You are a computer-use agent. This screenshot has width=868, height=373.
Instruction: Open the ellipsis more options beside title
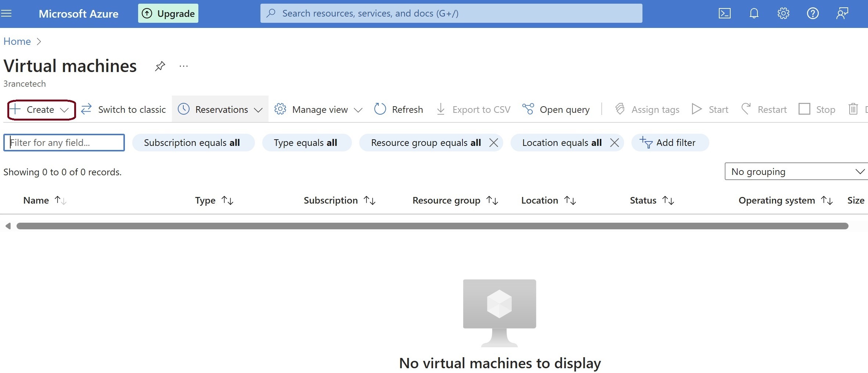[183, 66]
